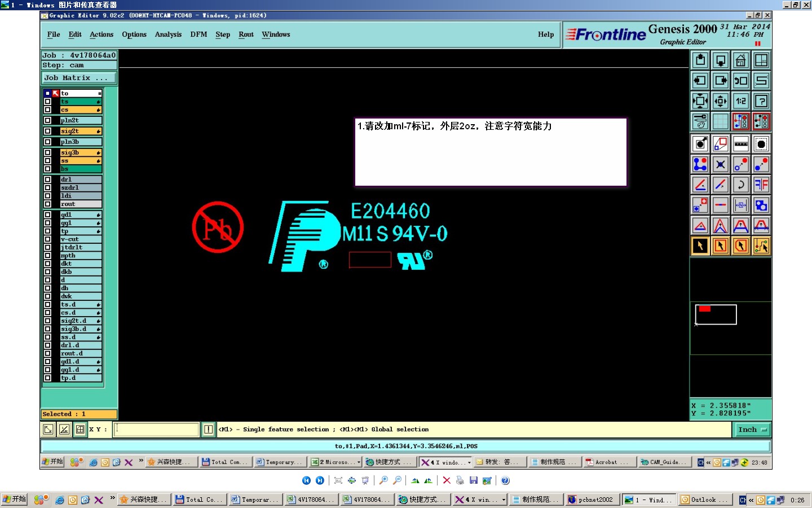This screenshot has width=812, height=508.
Task: Click the outer taskbar pcbnet2002 button
Action: pyautogui.click(x=592, y=500)
